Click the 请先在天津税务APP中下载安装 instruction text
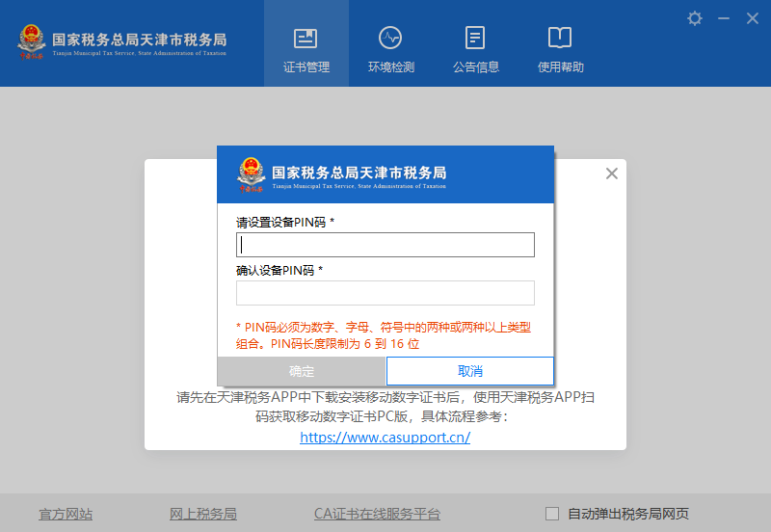Image resolution: width=771 pixels, height=532 pixels. 385,407
